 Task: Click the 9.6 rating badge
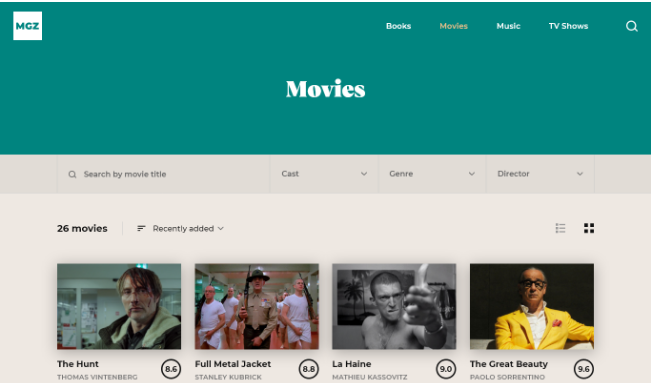coord(584,369)
